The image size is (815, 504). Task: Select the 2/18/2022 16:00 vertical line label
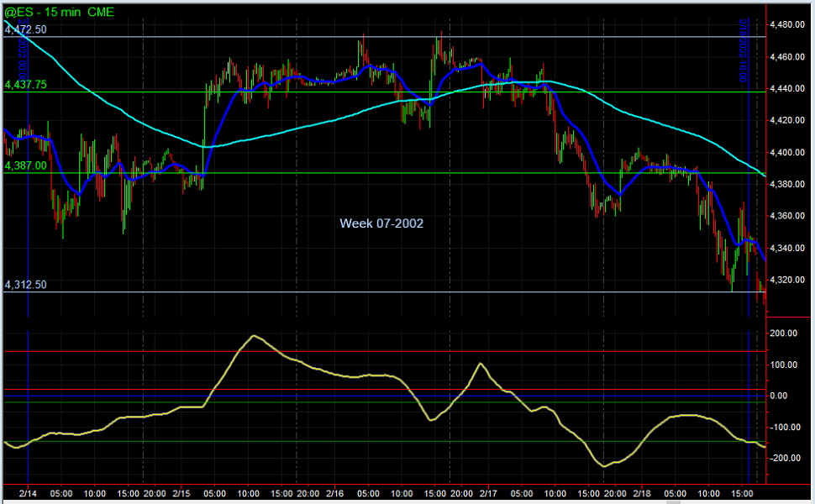744,52
